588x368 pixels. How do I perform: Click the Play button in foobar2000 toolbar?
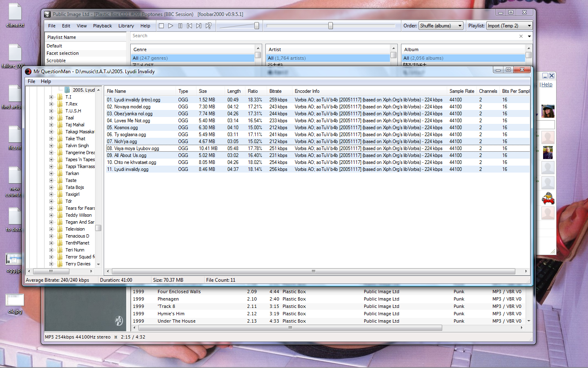(x=171, y=26)
